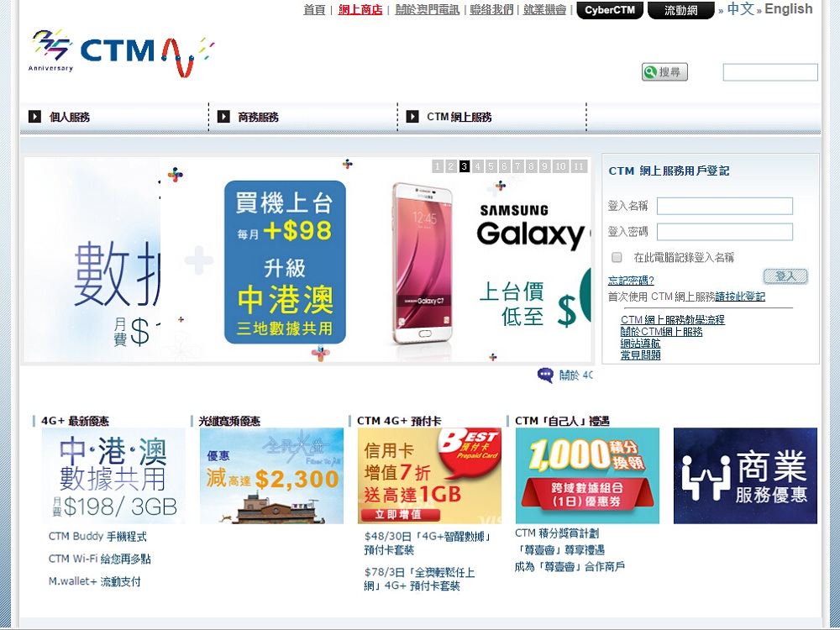Select banner slide 4 indicator
This screenshot has width=840, height=630.
tap(477, 166)
